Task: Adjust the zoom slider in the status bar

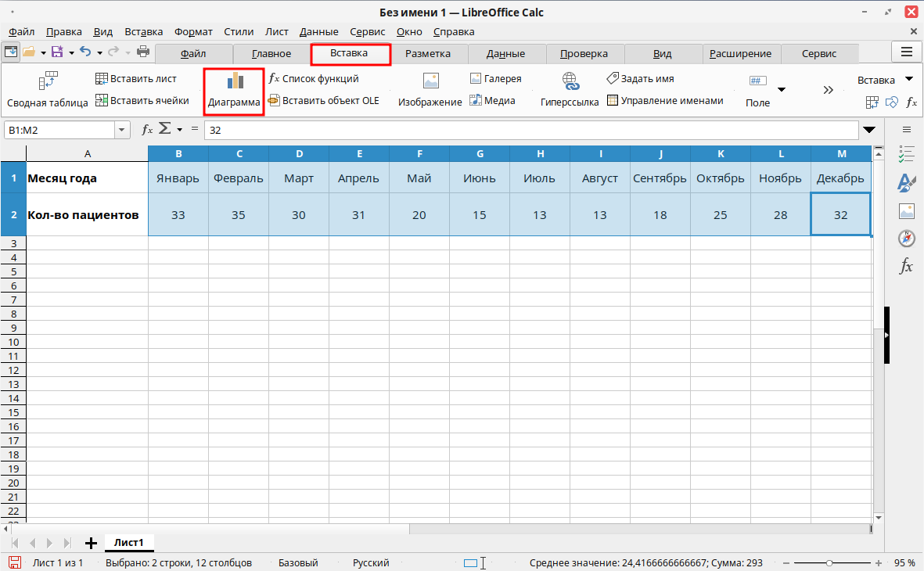Action: coord(829,563)
